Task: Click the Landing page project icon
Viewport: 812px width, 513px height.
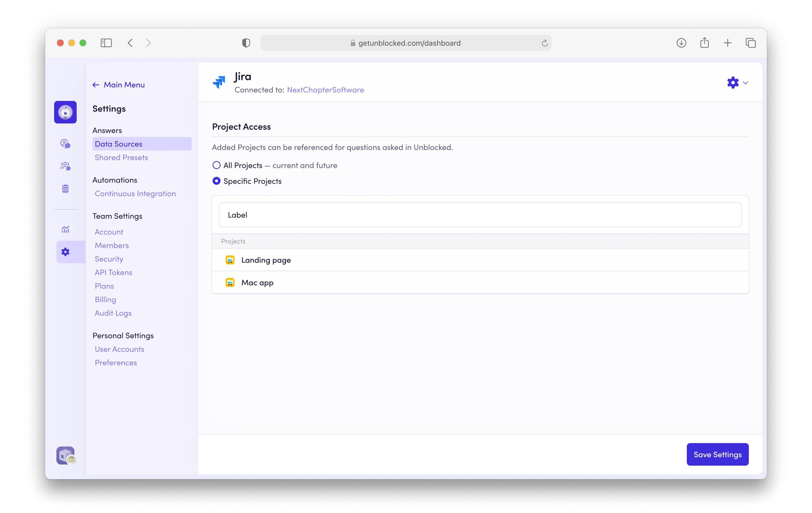Action: coord(230,260)
